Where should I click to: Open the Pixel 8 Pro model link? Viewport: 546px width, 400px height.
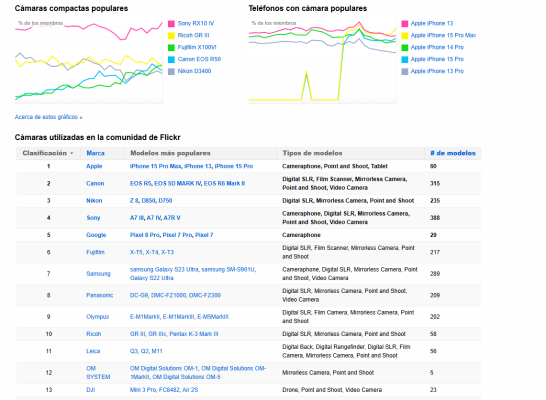tap(145, 235)
